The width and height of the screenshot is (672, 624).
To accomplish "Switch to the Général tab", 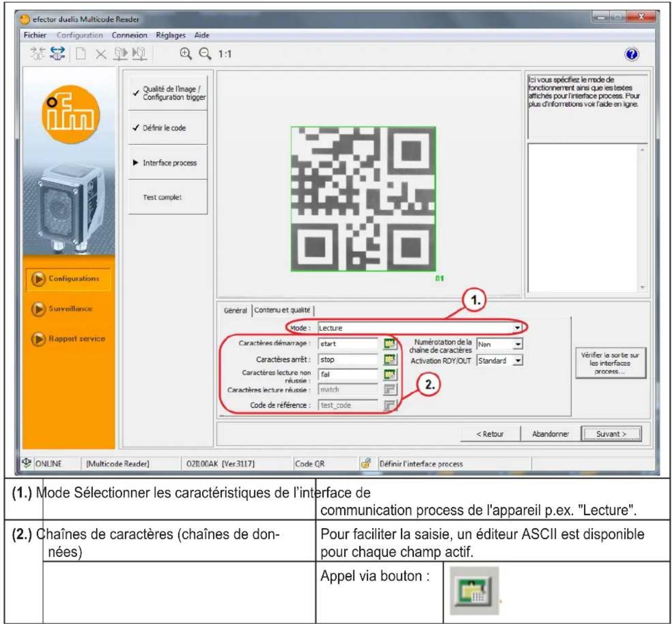I will tap(236, 310).
